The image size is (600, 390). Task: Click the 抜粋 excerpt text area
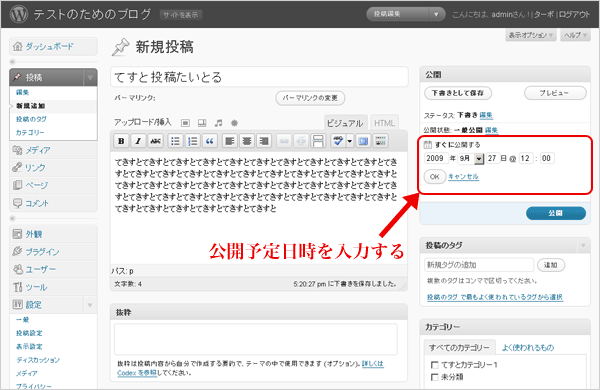pos(256,339)
